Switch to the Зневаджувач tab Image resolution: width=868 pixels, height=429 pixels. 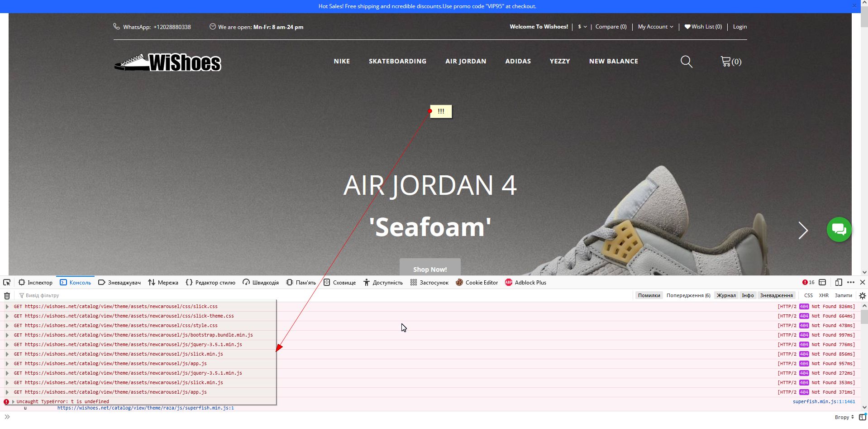(119, 282)
